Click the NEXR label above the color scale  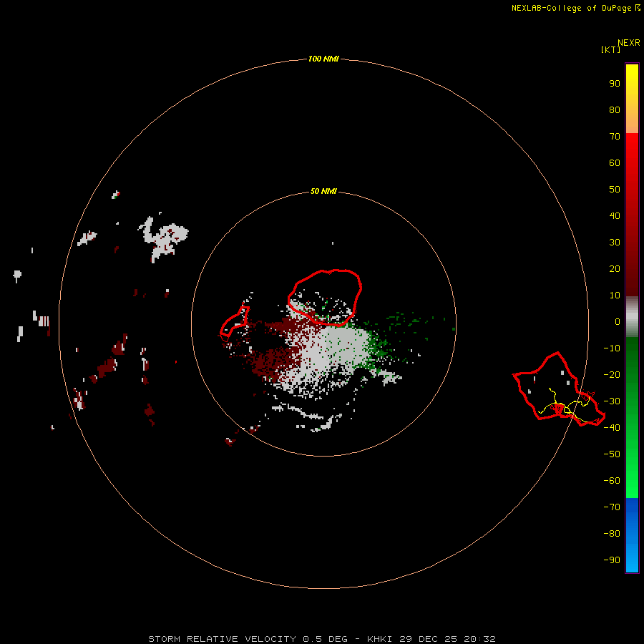(629, 43)
